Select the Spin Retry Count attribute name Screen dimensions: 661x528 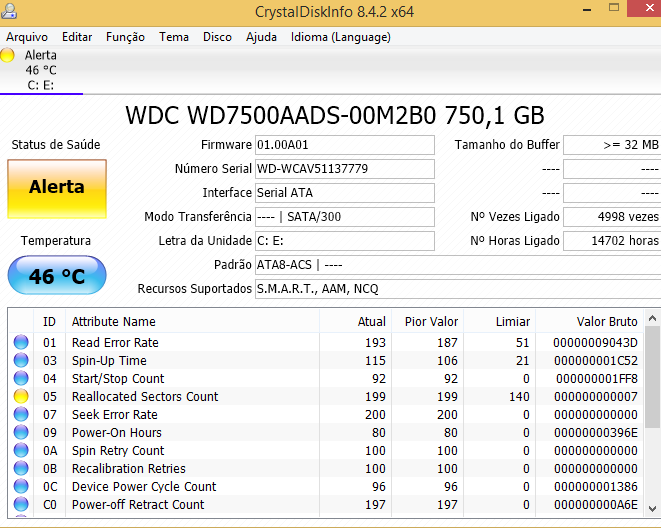click(118, 451)
